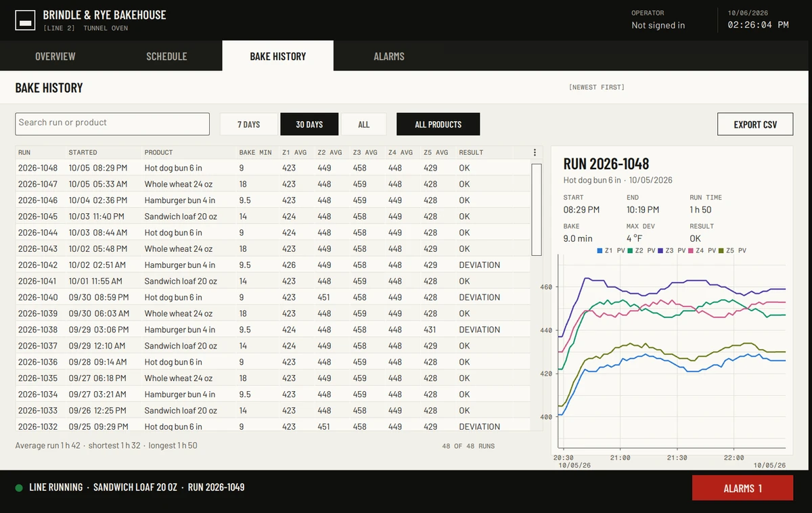Screen dimensions: 812x513
Task: Click DEVIATION result for run 2026-1040
Action: tap(479, 297)
